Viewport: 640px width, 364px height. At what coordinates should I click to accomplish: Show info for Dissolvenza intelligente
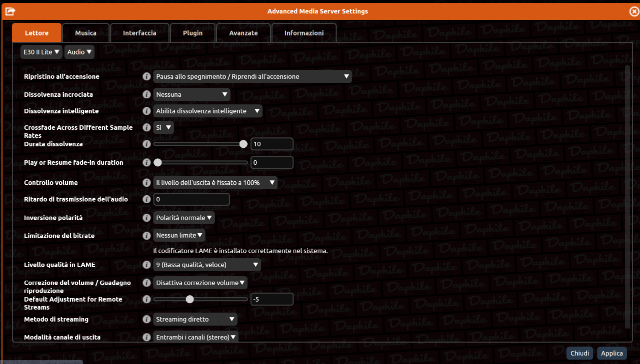pyautogui.click(x=146, y=111)
